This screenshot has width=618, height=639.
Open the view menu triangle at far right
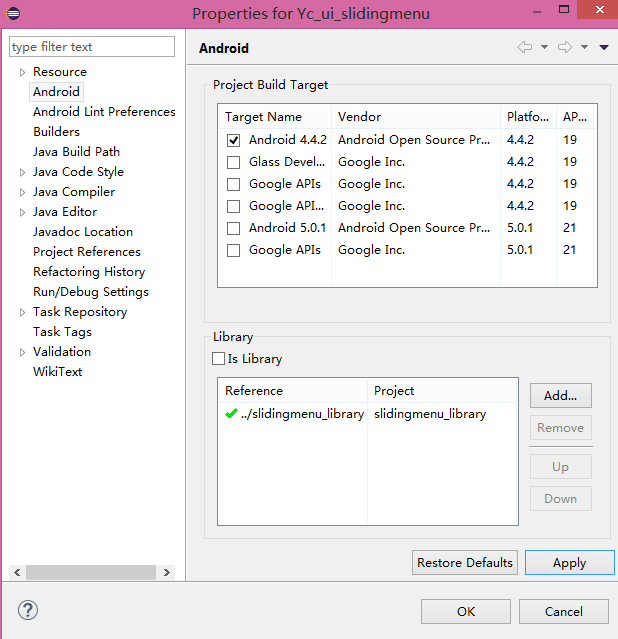604,48
